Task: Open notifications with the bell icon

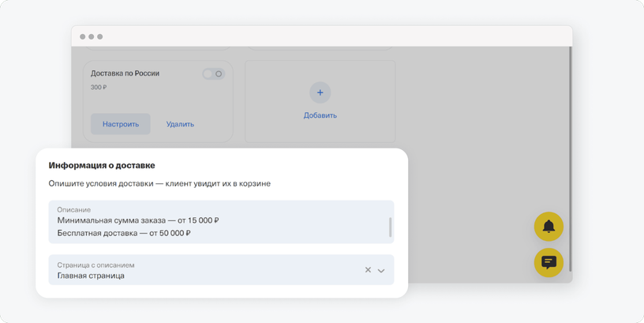Action: [549, 227]
